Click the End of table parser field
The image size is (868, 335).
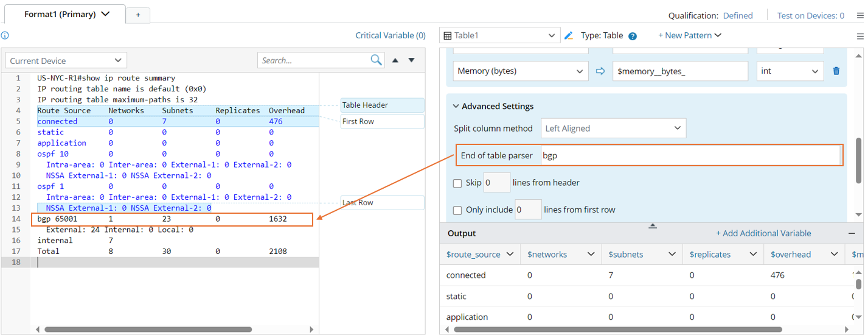(689, 155)
